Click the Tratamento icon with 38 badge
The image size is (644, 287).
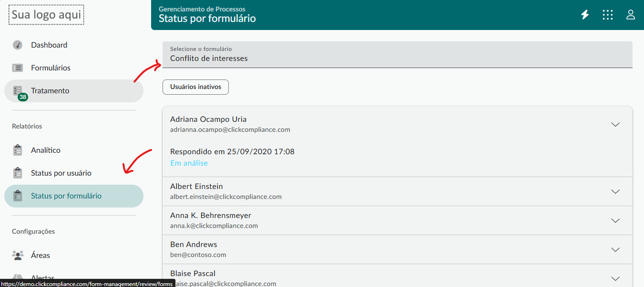[19, 92]
